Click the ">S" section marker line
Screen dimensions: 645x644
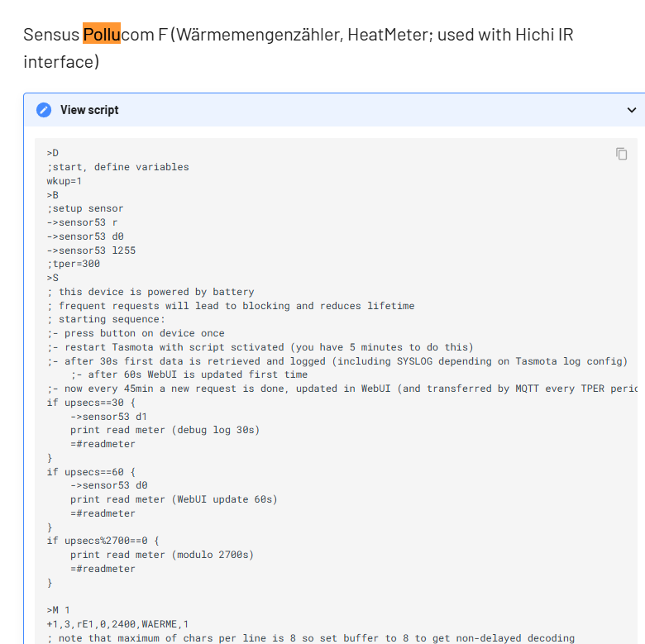click(x=53, y=278)
